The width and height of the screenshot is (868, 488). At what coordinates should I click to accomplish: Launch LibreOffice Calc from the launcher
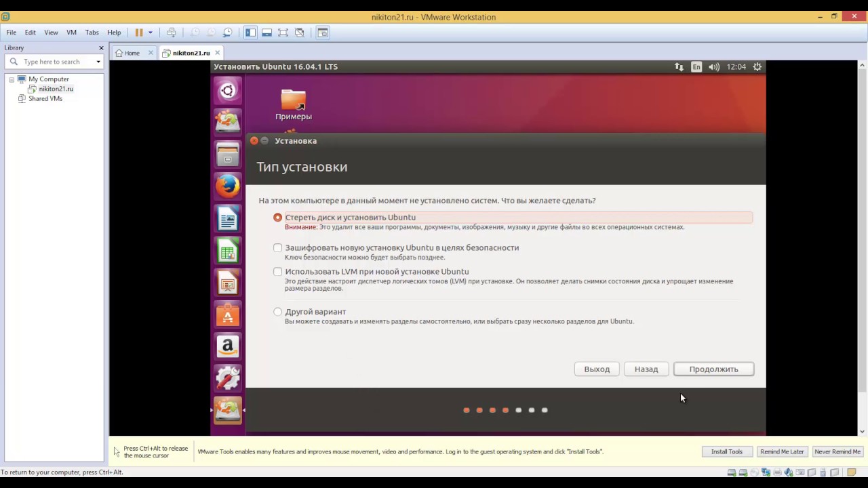(228, 251)
